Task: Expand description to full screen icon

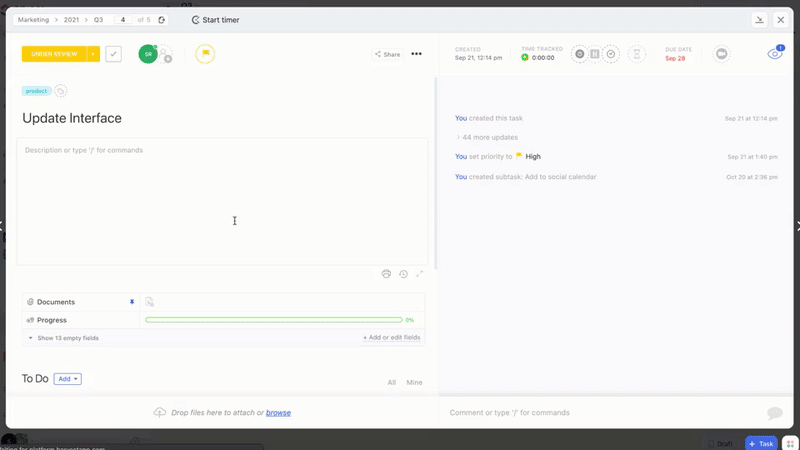Action: [419, 274]
